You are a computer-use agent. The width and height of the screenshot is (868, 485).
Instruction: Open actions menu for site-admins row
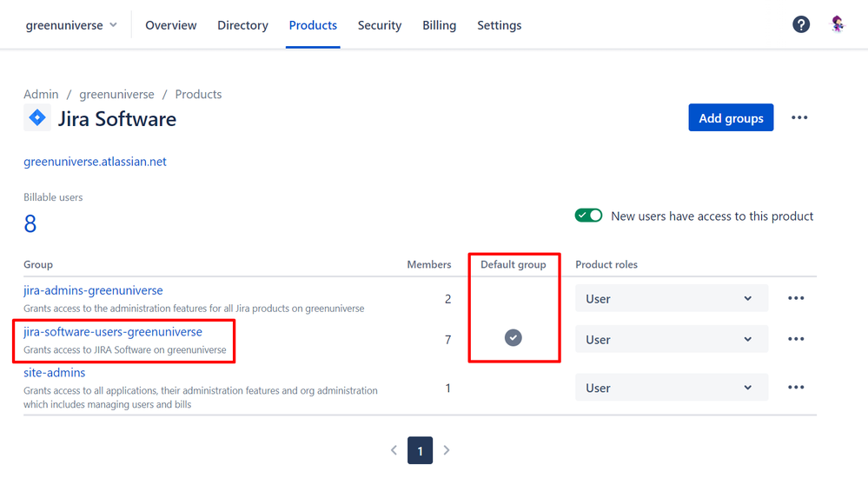796,388
